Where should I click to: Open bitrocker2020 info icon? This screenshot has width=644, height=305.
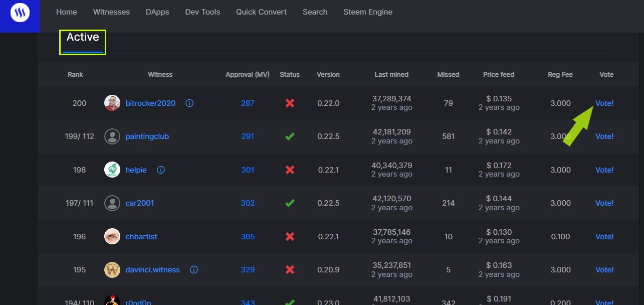(189, 103)
